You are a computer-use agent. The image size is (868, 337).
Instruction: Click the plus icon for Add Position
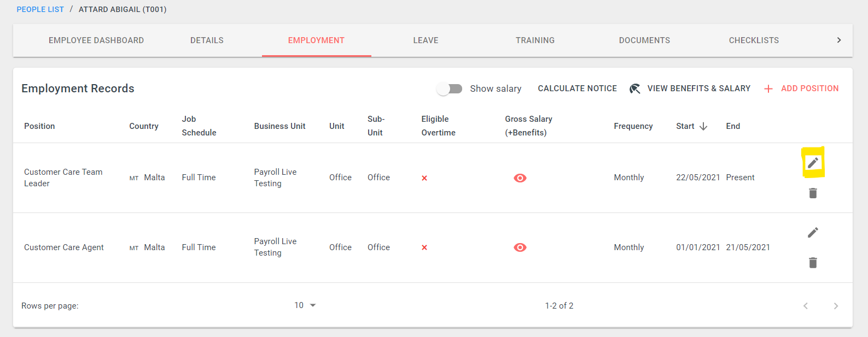(x=768, y=89)
